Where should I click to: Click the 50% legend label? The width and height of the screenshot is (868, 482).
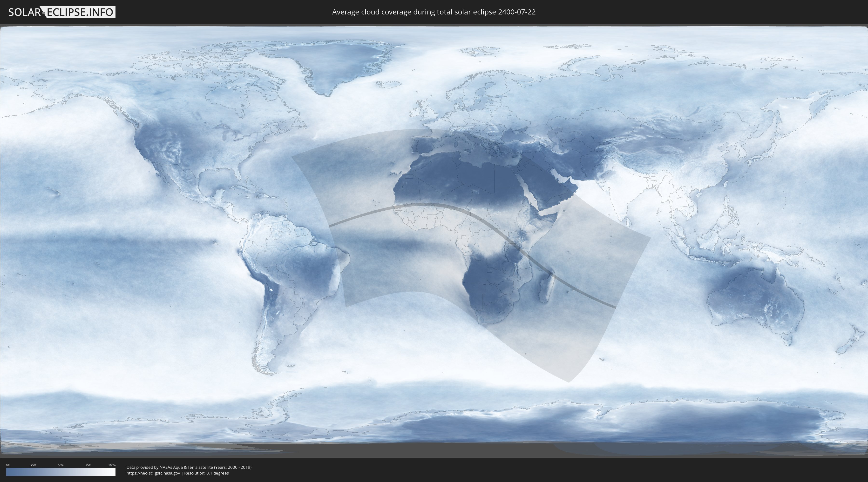[61, 465]
